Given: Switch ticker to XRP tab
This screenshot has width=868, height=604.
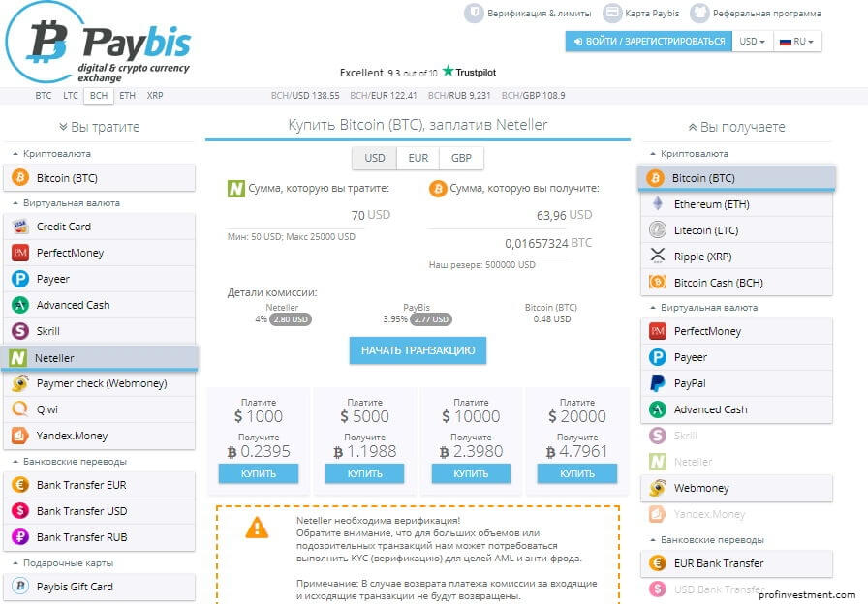Looking at the screenshot, I should pos(155,96).
